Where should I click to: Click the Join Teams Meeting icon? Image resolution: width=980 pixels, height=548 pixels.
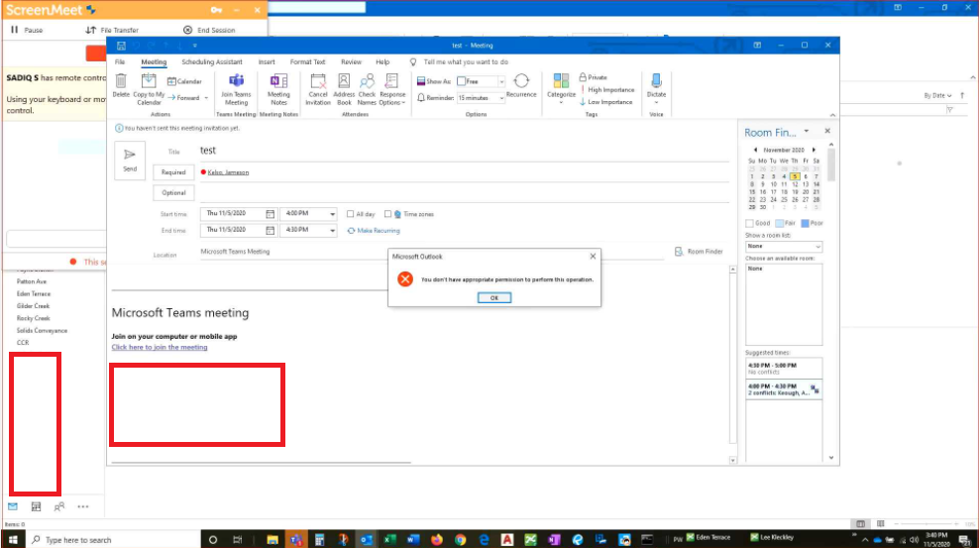point(236,80)
